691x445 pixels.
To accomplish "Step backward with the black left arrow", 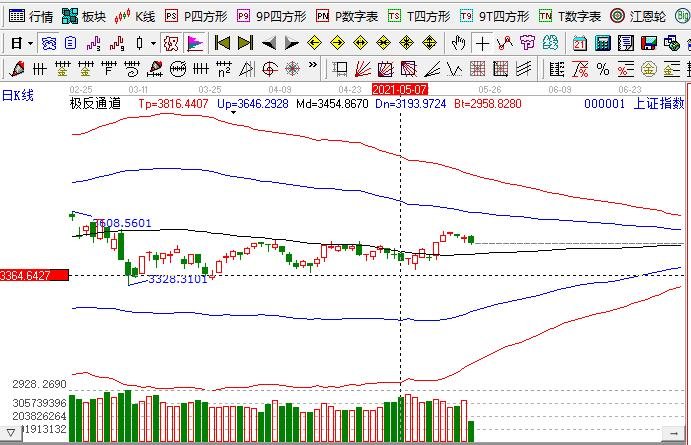I will (x=269, y=43).
